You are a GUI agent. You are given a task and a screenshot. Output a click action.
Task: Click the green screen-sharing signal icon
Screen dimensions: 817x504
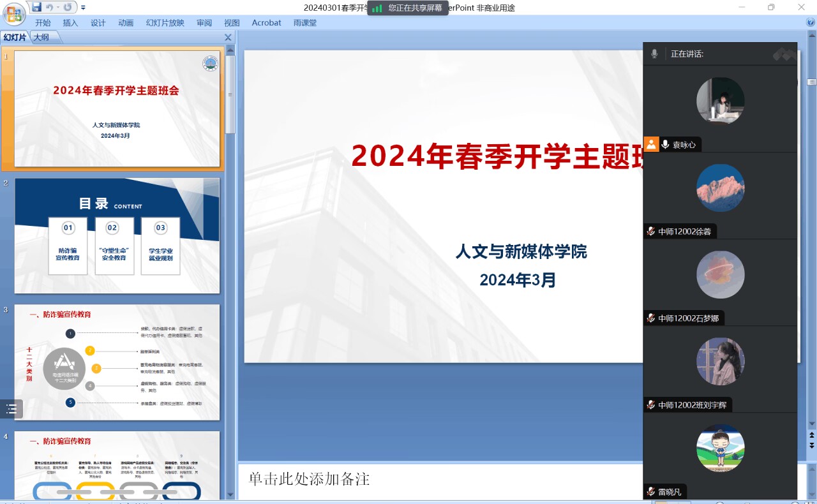377,8
